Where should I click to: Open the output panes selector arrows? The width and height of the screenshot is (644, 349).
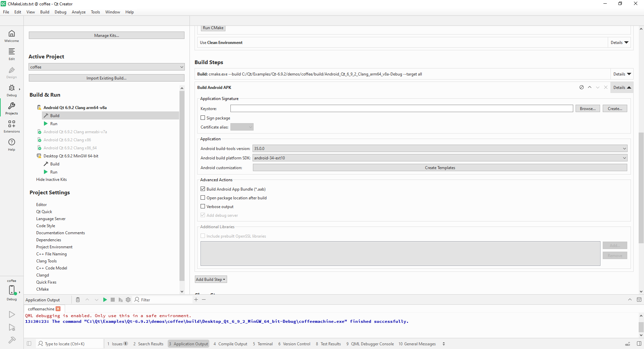444,344
